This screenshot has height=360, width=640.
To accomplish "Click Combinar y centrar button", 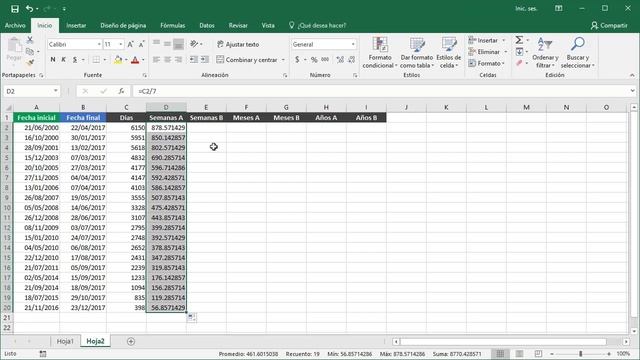I will tap(247, 60).
